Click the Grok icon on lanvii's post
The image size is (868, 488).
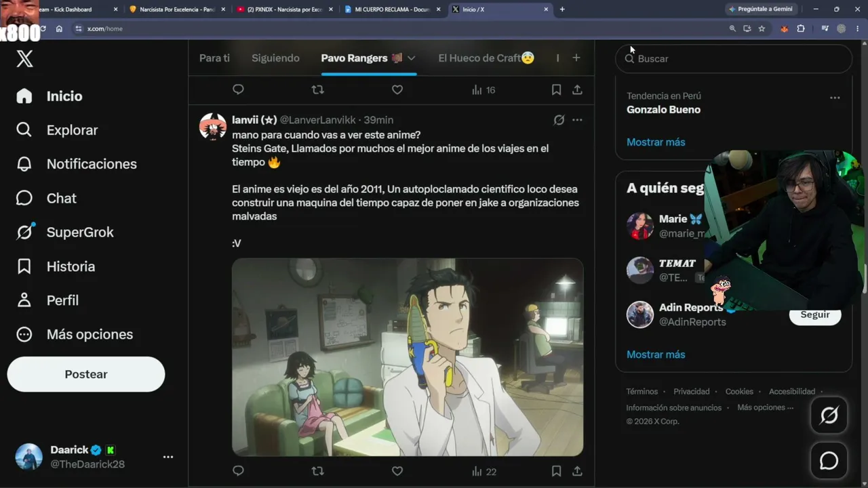559,120
